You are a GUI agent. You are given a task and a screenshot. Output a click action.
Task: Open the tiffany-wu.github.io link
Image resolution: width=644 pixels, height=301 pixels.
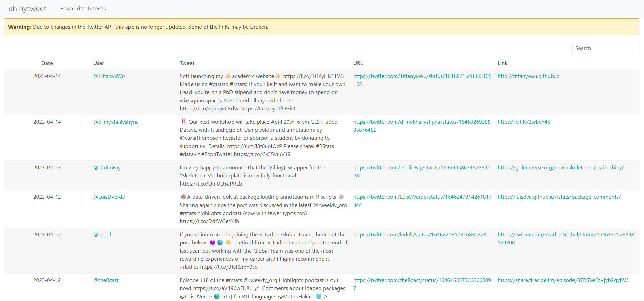528,76
